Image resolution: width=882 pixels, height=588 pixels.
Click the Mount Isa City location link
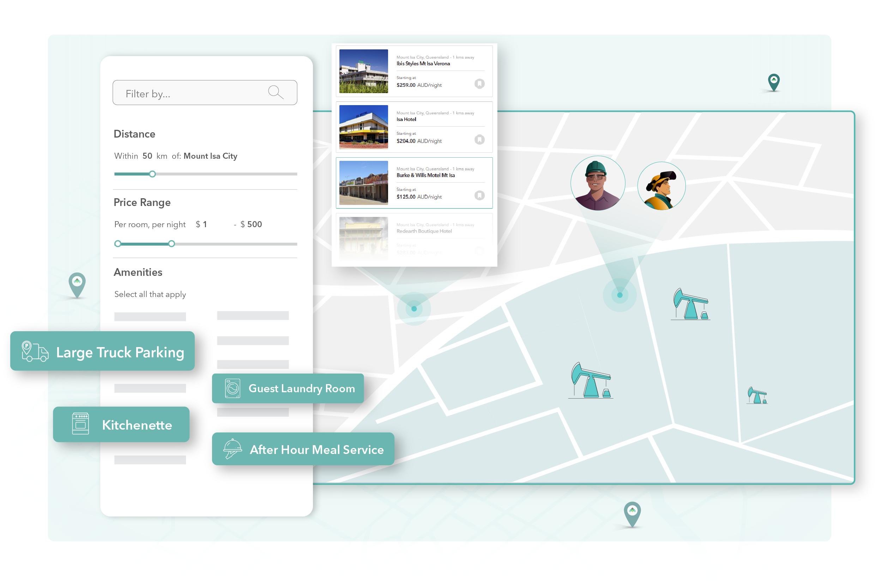(210, 156)
